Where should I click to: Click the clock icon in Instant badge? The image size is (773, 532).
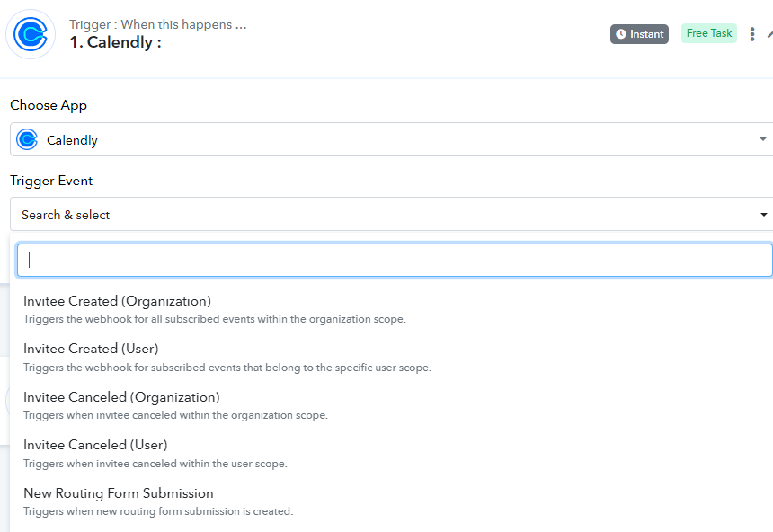pos(621,34)
